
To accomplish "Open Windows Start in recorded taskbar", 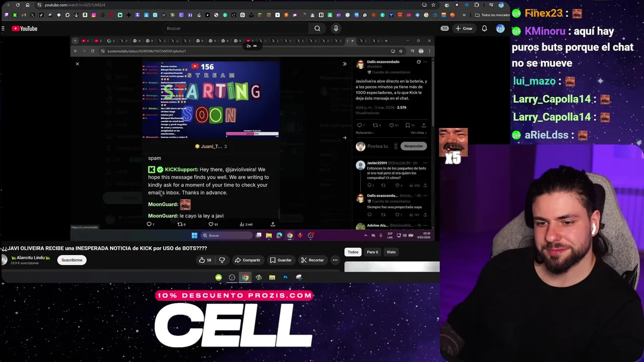I will 194,235.
